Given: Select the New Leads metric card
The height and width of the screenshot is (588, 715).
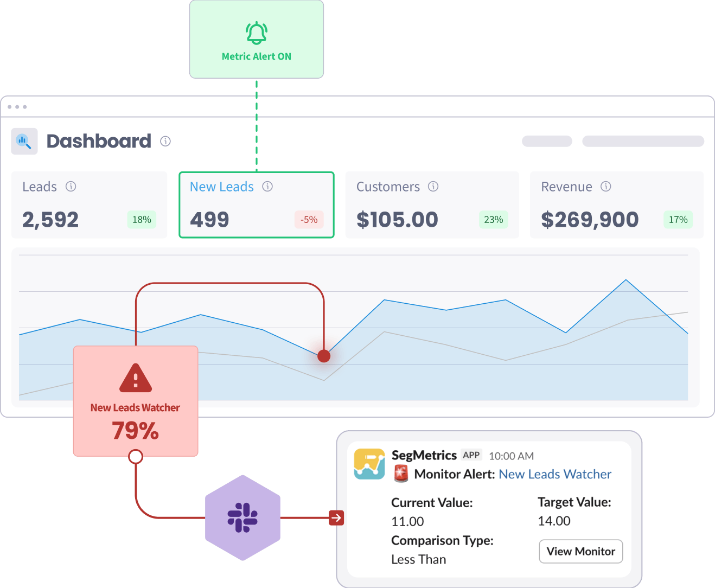Looking at the screenshot, I should click(x=257, y=205).
